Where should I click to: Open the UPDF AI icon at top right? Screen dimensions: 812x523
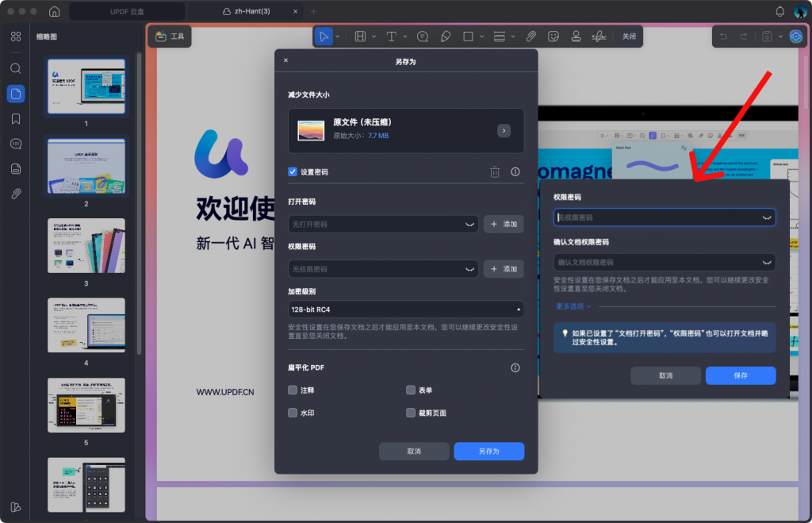pos(796,37)
